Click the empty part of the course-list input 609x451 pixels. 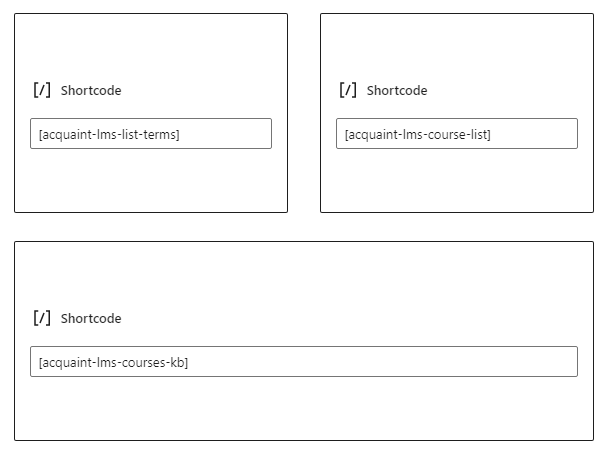point(534,134)
